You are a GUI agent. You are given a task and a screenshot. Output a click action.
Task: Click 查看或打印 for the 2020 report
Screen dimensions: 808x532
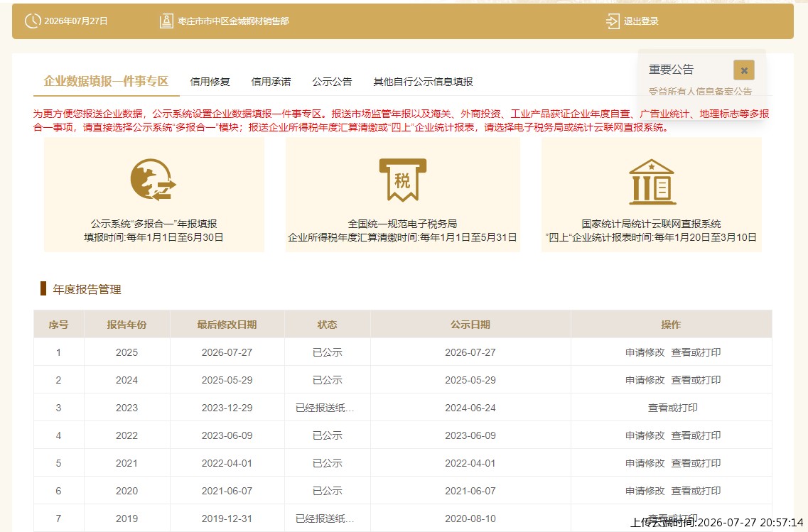[696, 491]
